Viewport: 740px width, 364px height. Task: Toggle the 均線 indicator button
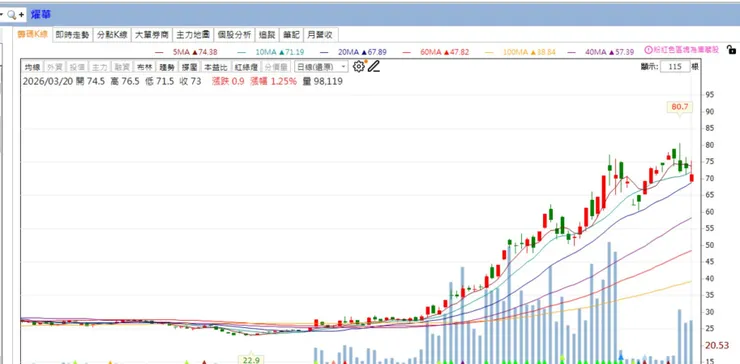coord(33,67)
